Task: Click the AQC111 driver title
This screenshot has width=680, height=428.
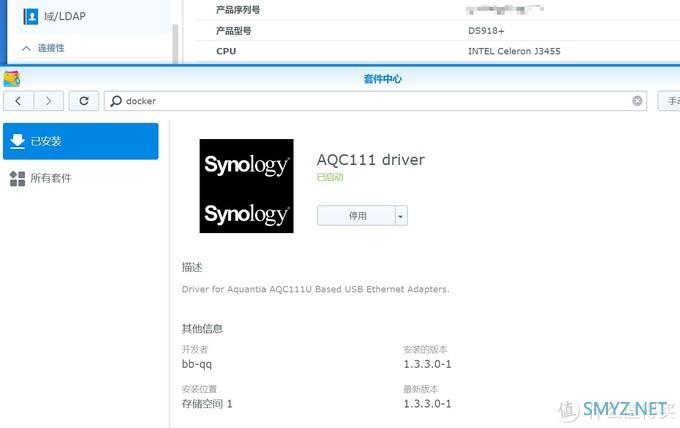Action: tap(371, 160)
